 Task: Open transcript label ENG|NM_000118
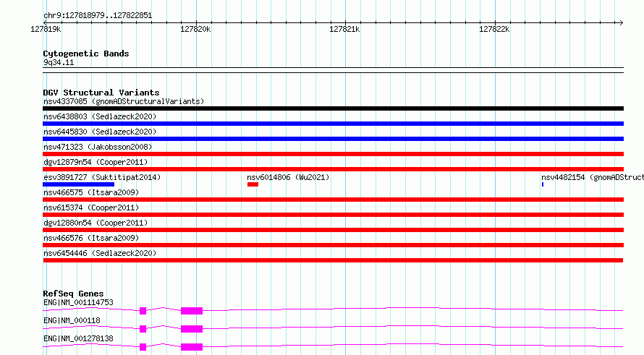coord(72,320)
